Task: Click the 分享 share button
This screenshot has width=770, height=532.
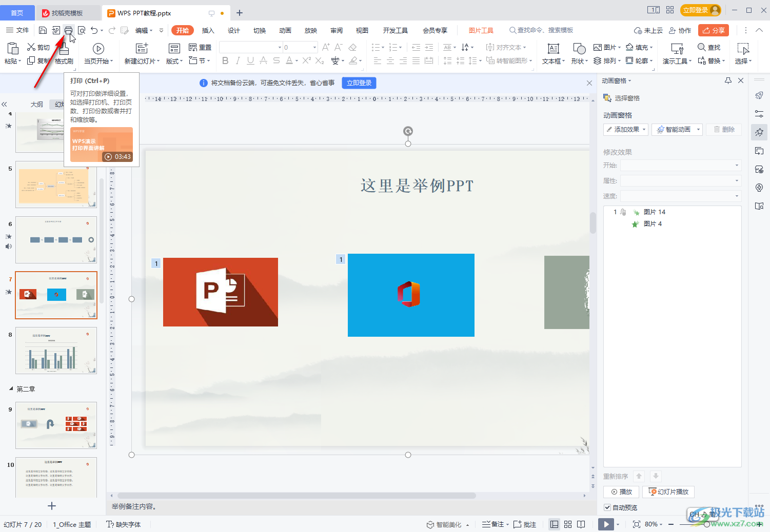Action: coord(714,30)
